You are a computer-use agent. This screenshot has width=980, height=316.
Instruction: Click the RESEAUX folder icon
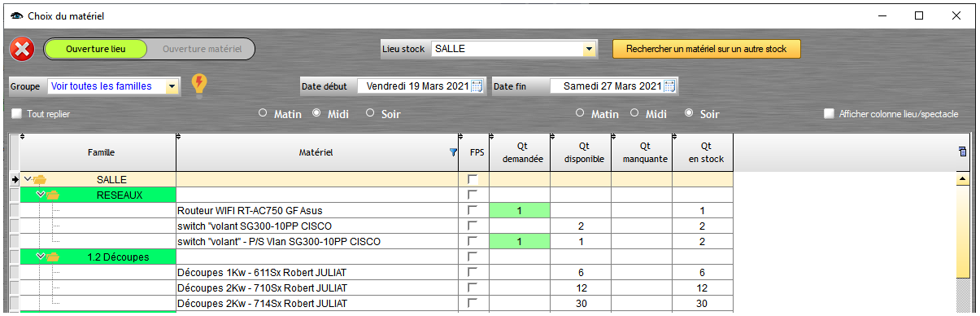coord(53,195)
